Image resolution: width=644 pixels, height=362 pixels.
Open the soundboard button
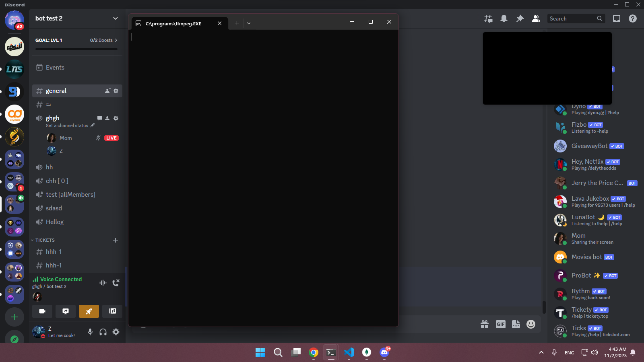[x=112, y=311]
